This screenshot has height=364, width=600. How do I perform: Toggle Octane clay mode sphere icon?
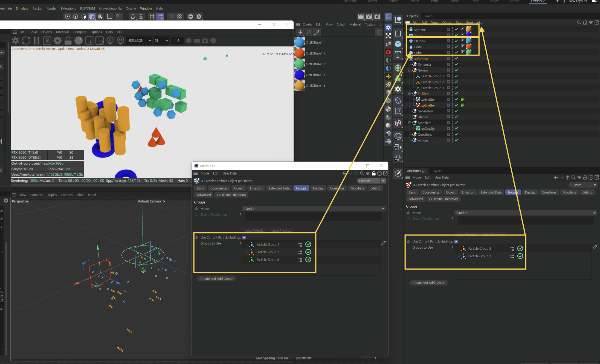click(79, 41)
